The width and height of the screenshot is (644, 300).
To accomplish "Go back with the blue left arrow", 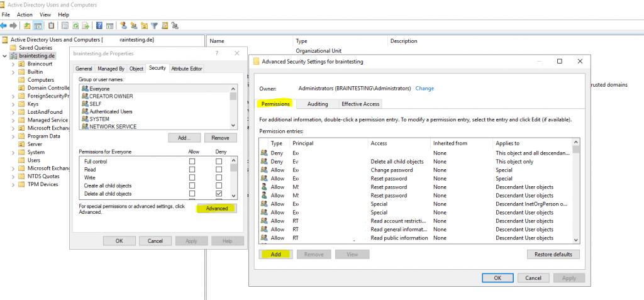I will click(4, 26).
